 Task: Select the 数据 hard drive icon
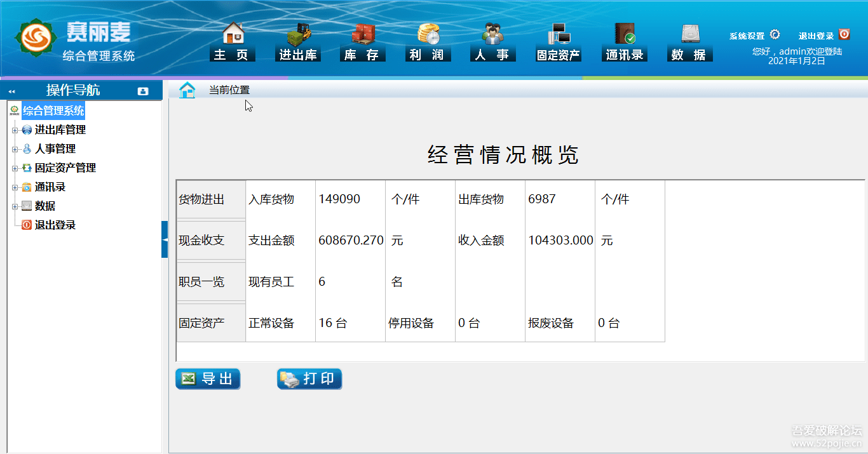pyautogui.click(x=690, y=34)
